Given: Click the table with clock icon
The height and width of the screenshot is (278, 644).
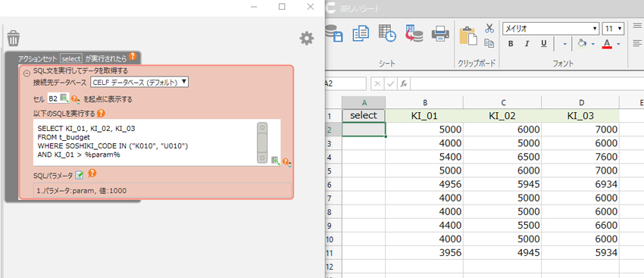Looking at the screenshot, I should click(x=387, y=33).
